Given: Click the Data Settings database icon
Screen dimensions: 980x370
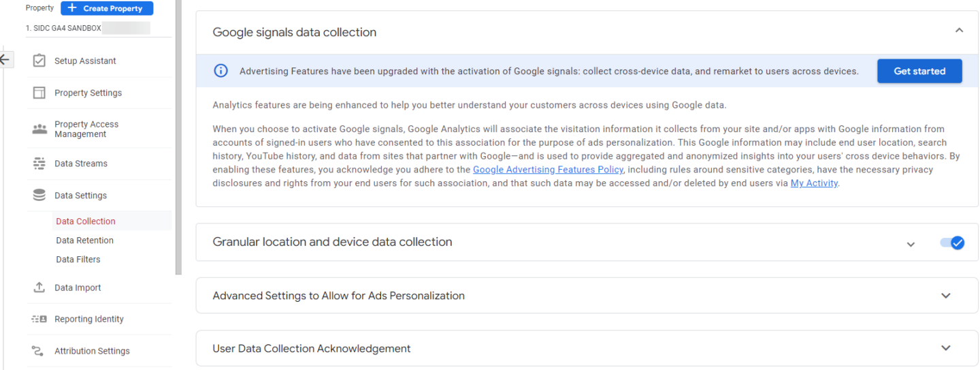Looking at the screenshot, I should [x=39, y=196].
